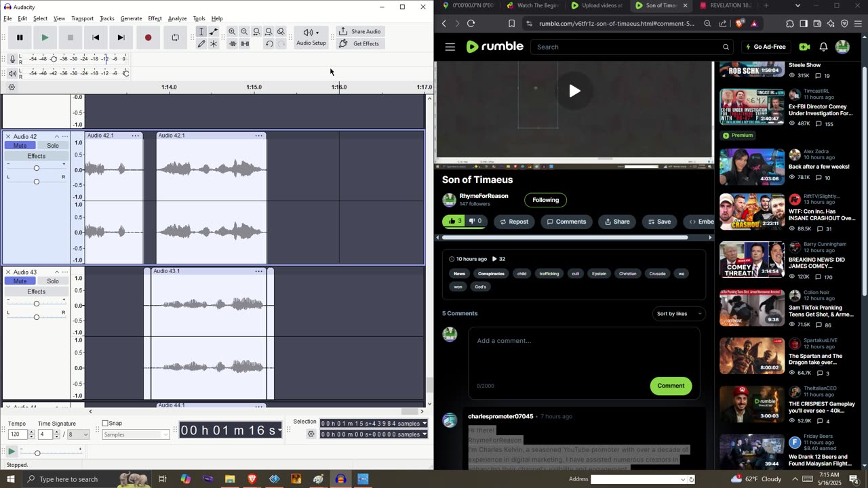Click the Undo arrow icon
The image size is (868, 488).
point(269,44)
